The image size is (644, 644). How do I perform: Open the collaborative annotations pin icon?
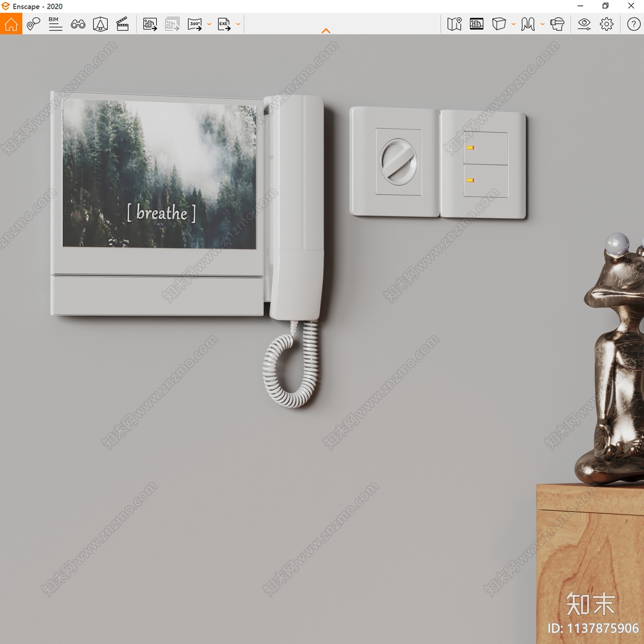[x=33, y=24]
